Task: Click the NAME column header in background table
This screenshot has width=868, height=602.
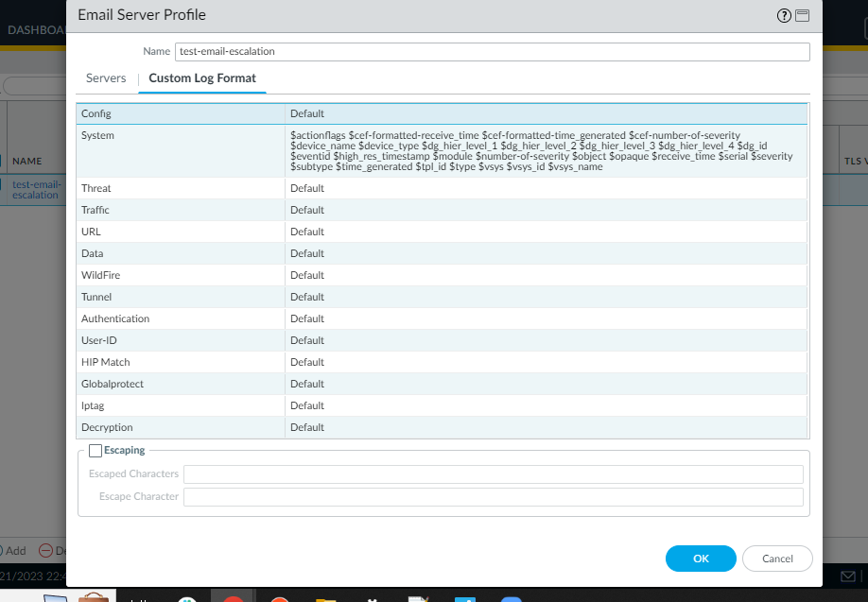Action: click(27, 161)
